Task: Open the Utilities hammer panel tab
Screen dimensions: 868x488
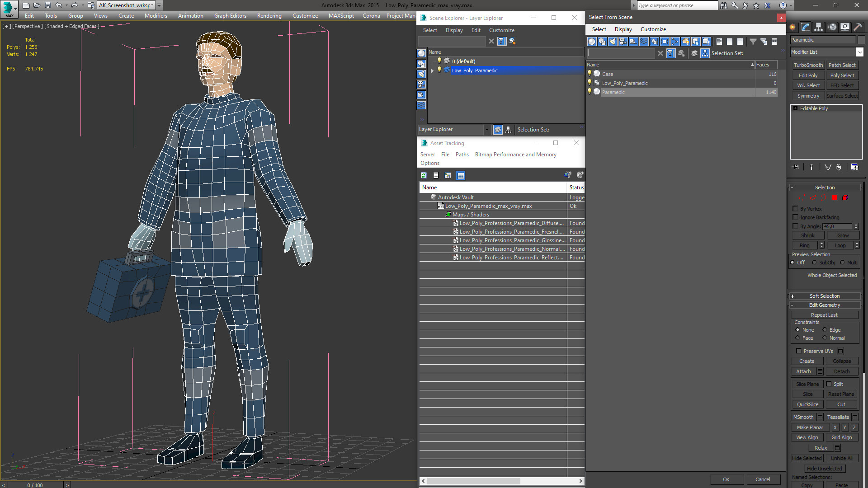Action: [858, 28]
